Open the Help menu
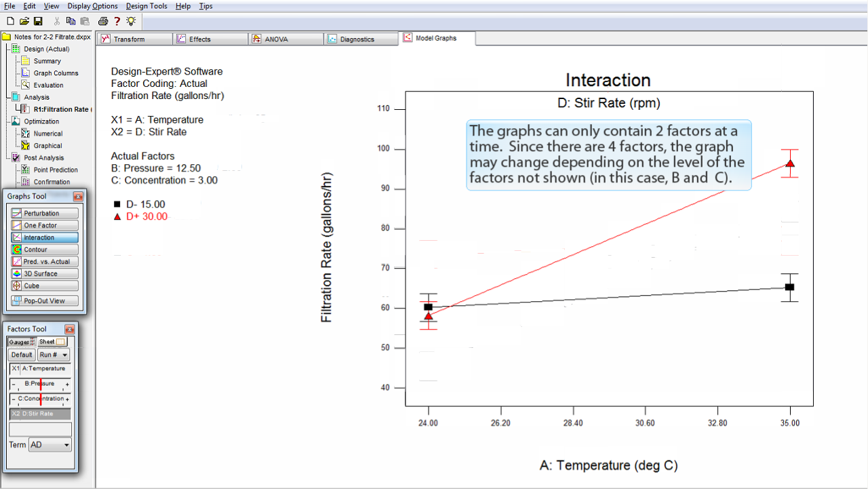This screenshot has width=868, height=489. 183,6
